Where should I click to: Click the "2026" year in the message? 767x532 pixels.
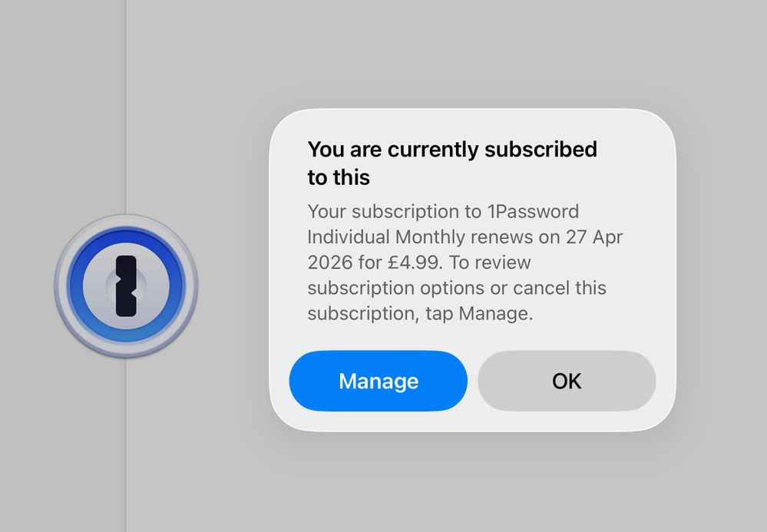329,263
